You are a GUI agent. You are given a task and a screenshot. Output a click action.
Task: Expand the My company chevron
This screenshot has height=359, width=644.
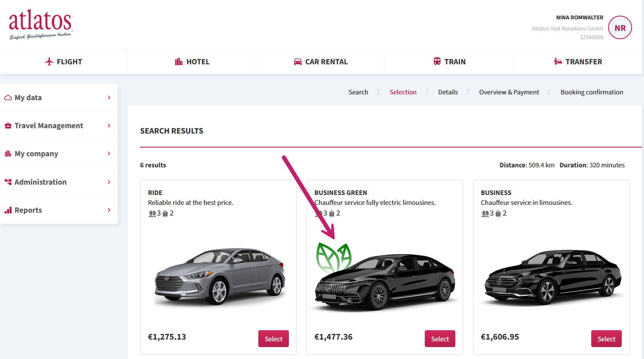tap(109, 154)
